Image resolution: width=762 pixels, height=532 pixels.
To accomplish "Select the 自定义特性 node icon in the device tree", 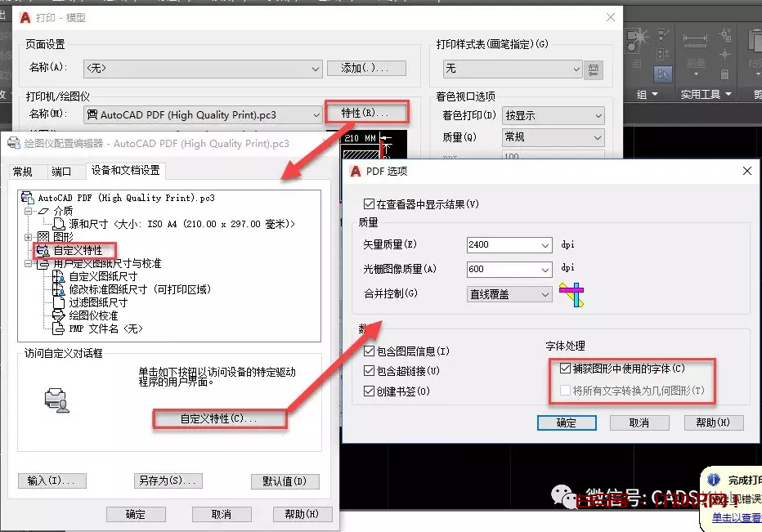I will 42,249.
